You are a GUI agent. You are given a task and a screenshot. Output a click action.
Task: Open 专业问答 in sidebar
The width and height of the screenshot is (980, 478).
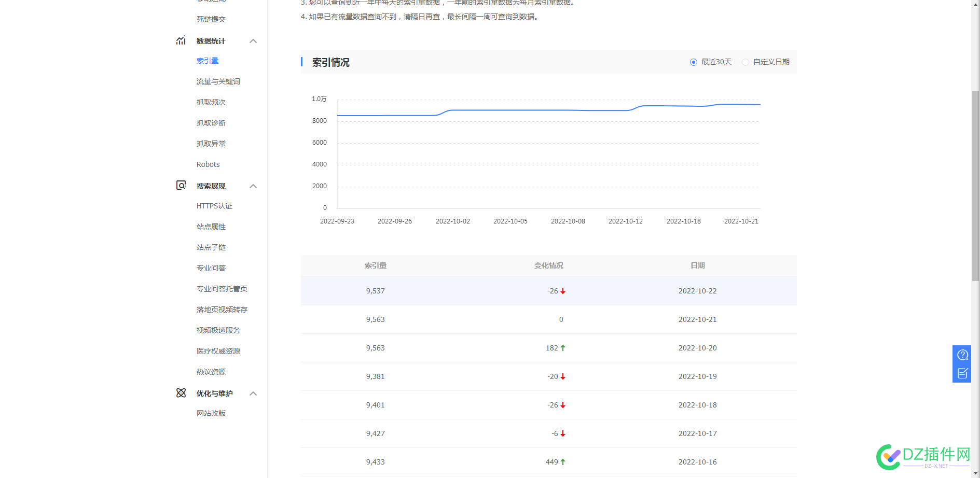pos(211,268)
